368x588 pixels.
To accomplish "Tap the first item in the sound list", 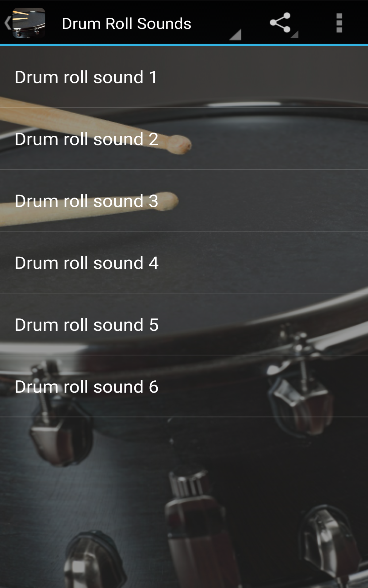I will [x=184, y=77].
